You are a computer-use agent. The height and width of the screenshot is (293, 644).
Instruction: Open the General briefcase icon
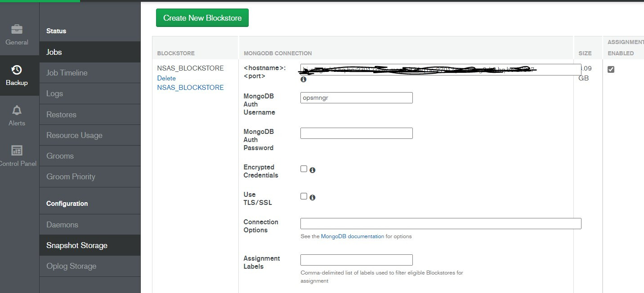point(17,30)
